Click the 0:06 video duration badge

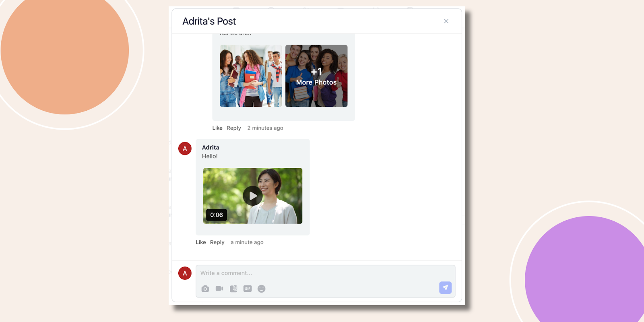coord(217,215)
